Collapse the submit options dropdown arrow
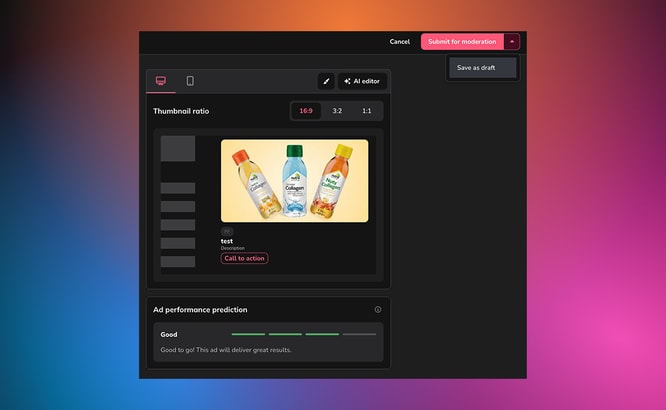The width and height of the screenshot is (666, 410). coord(512,42)
